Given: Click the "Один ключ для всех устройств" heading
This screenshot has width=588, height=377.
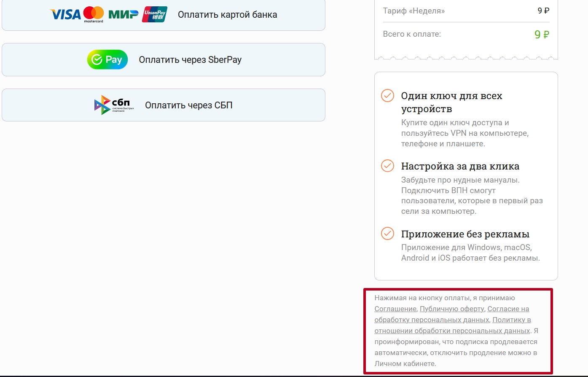Looking at the screenshot, I should click(x=451, y=102).
